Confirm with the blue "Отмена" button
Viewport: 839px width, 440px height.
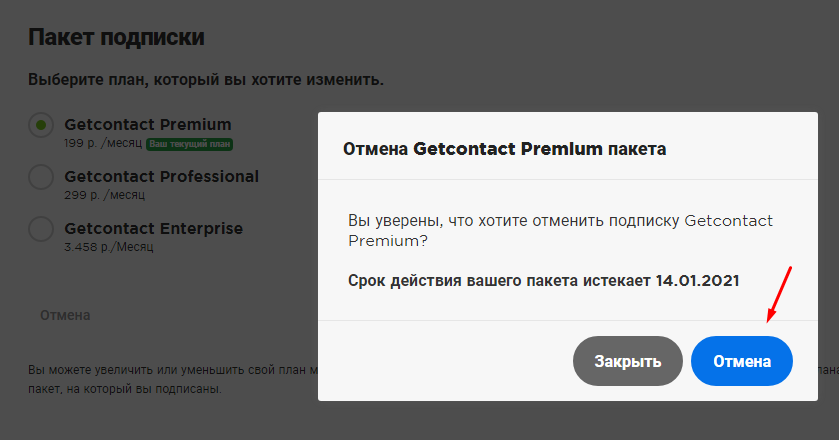click(x=741, y=361)
